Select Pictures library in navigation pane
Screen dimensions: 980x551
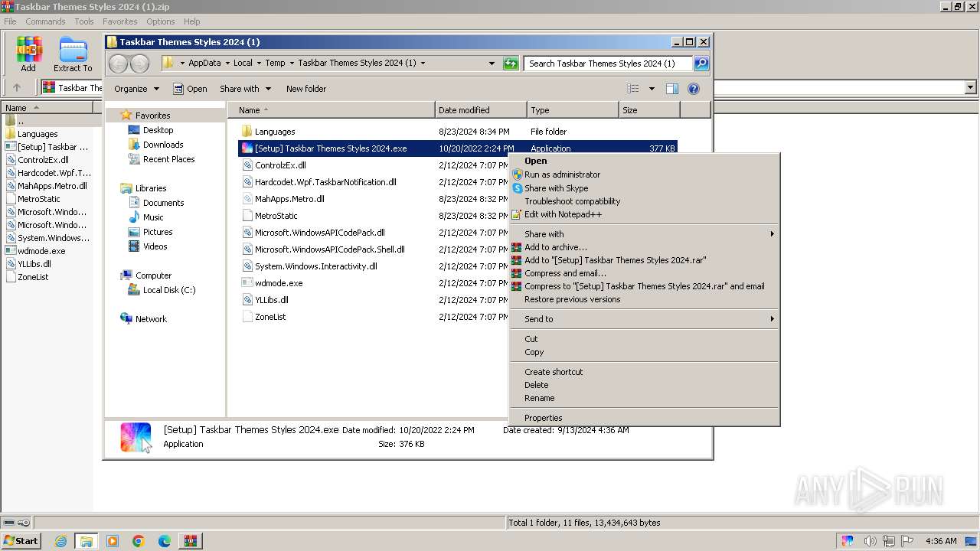point(150,232)
